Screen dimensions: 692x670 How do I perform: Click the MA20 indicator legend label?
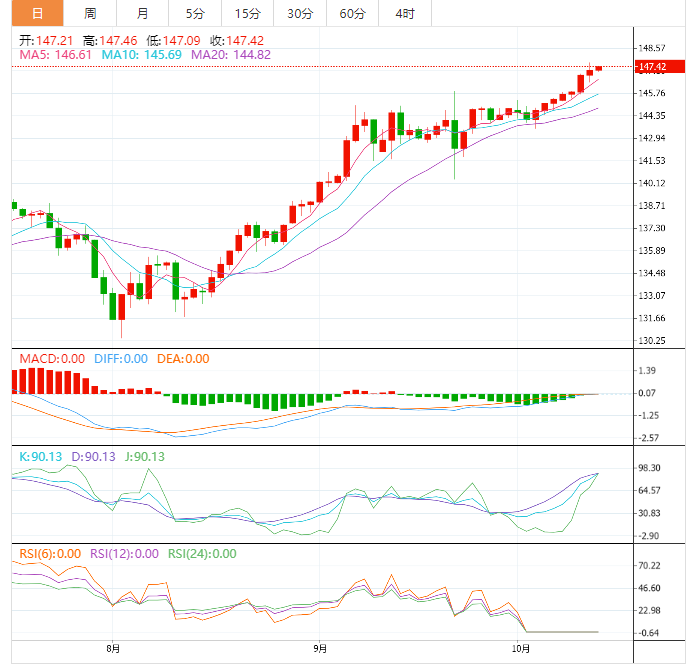231,55
